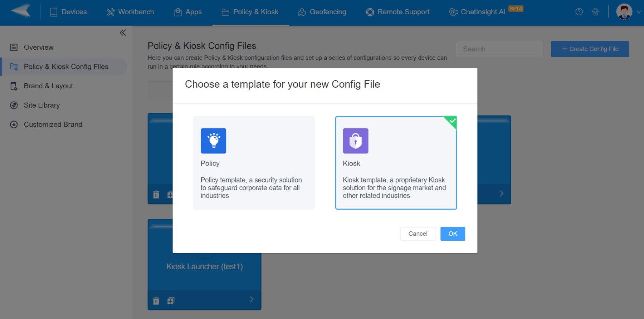Click the help question mark icon
The image size is (644, 319).
(x=579, y=12)
